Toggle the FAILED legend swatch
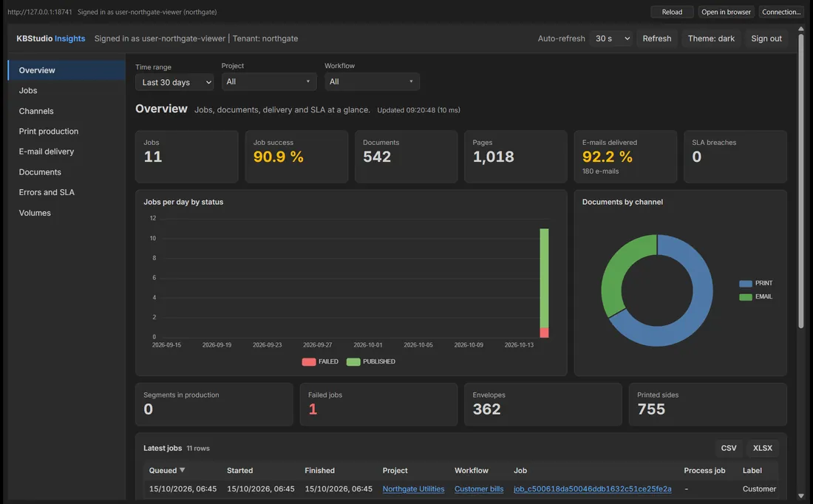The image size is (813, 504). pos(309,361)
